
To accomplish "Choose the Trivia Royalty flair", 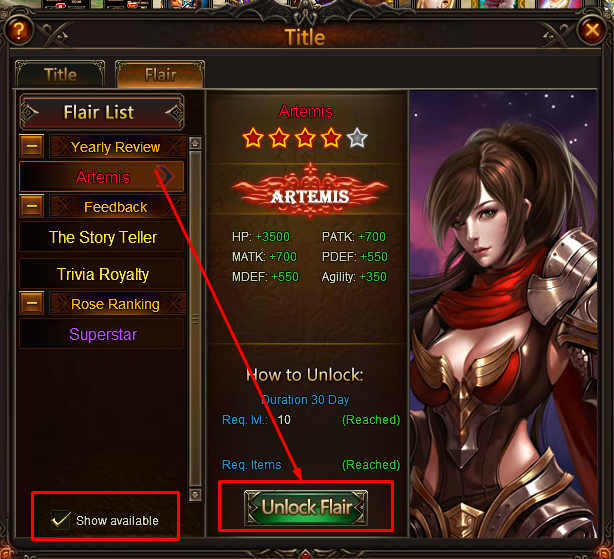I will click(x=101, y=274).
